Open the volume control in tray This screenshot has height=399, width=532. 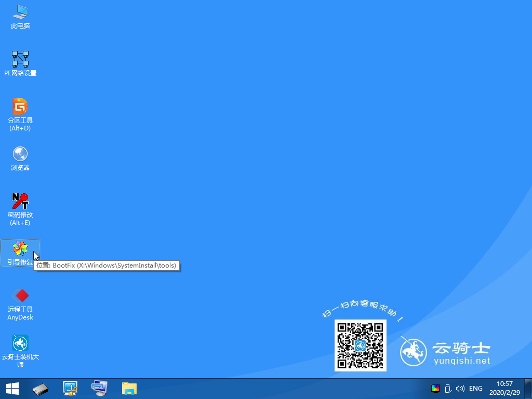click(460, 389)
